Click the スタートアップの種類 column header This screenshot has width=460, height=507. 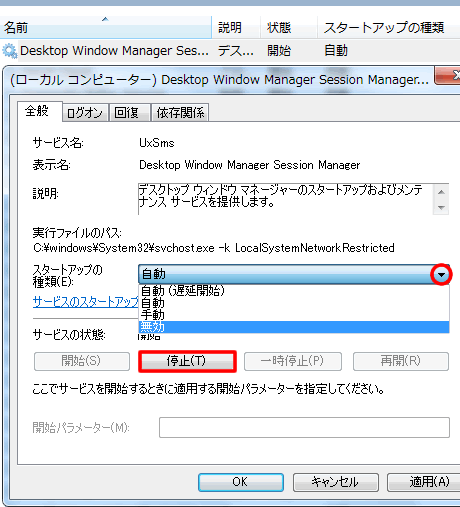[x=388, y=27]
